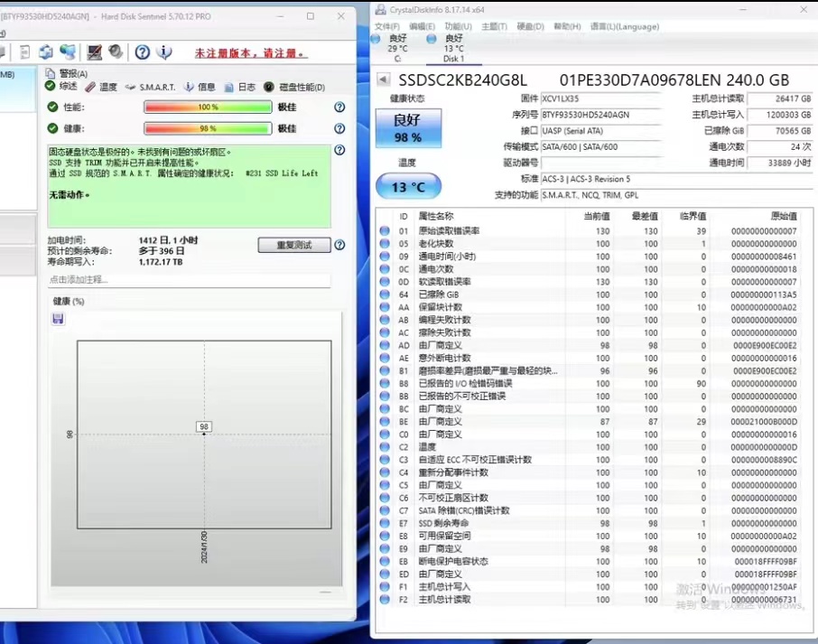Image resolution: width=818 pixels, height=644 pixels.
Task: Open the 温度 tab
Action: pos(101,88)
